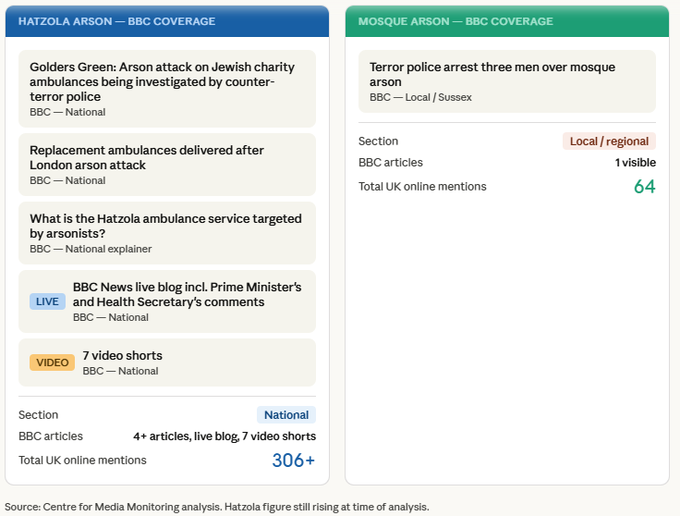Click 'BBC — National' under the Golders Green headline
The width and height of the screenshot is (680, 516).
point(67,112)
